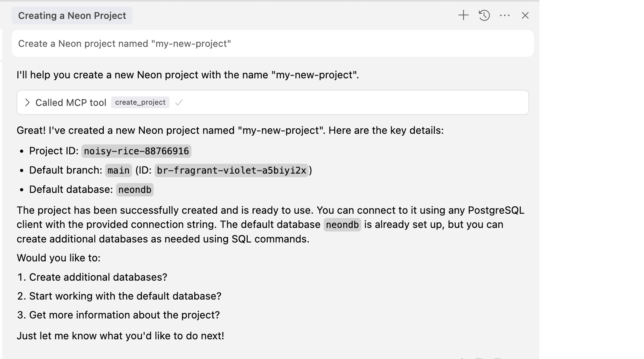Click the create_project tool badge

point(140,102)
